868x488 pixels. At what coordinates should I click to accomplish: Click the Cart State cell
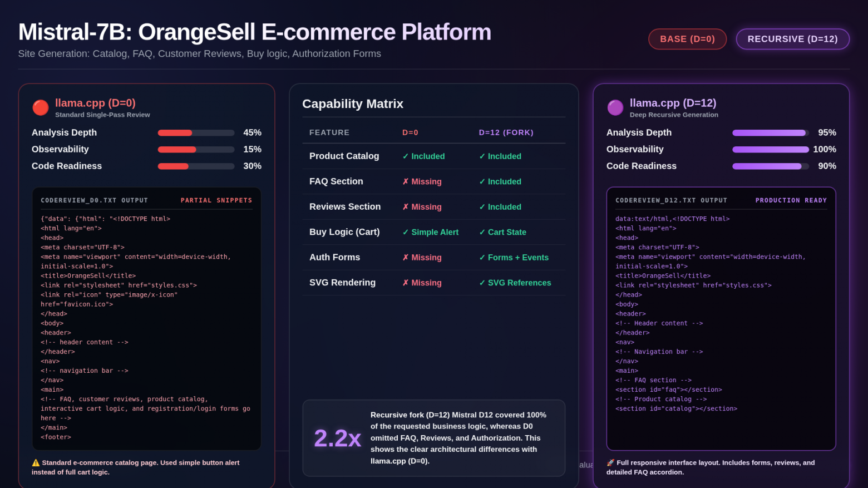click(x=502, y=232)
